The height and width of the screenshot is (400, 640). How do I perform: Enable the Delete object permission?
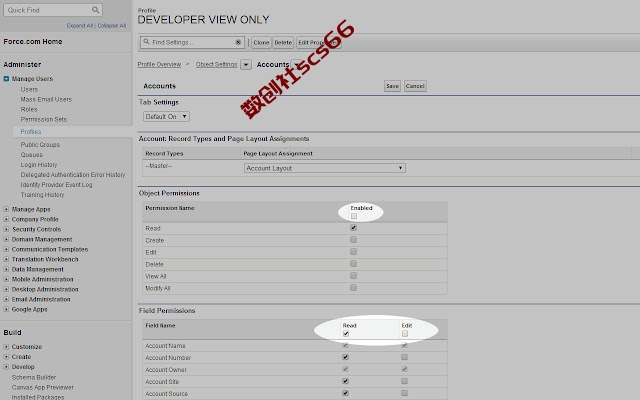(x=353, y=264)
